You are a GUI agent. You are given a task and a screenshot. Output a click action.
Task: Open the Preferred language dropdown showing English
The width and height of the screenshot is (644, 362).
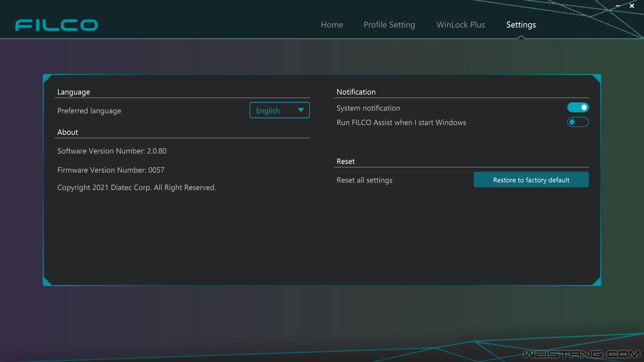click(x=279, y=110)
